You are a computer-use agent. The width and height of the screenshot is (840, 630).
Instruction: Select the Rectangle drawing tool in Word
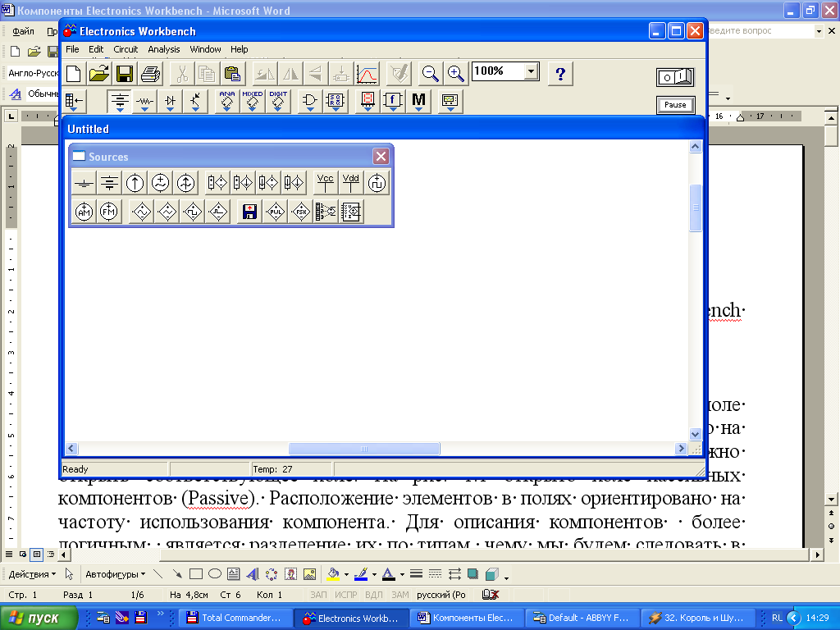(196, 574)
